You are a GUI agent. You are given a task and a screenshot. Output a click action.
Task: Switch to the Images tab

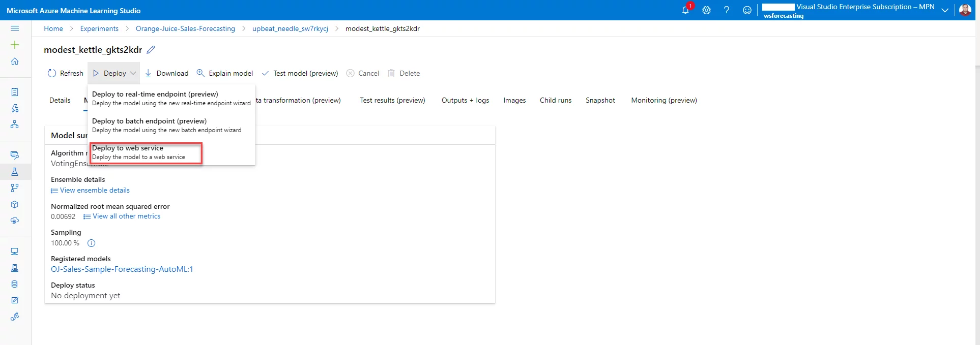(514, 100)
